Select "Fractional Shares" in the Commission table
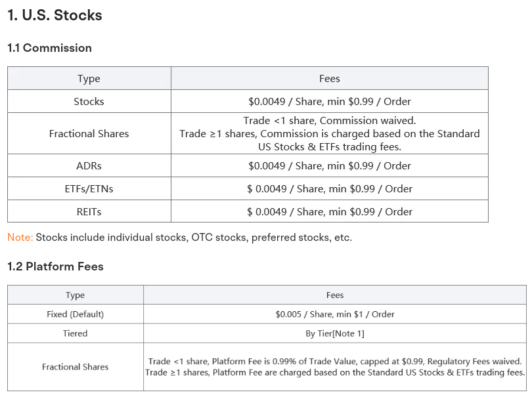This screenshot has width=532, height=405. coord(89,134)
